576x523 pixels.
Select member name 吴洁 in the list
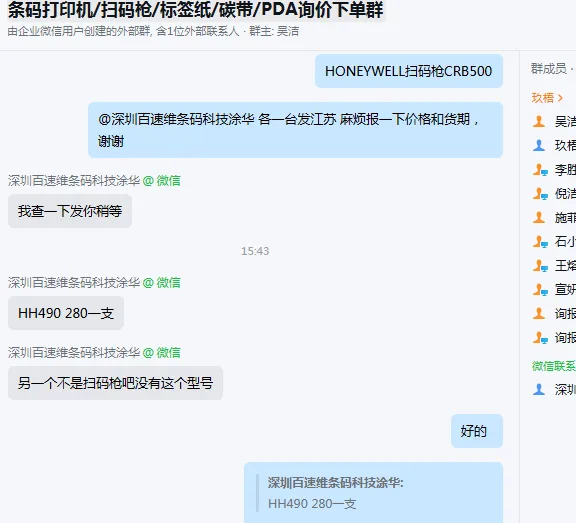tap(565, 122)
